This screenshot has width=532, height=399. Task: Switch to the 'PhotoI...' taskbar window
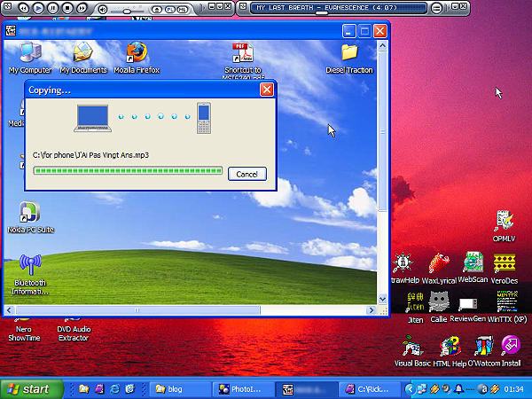point(243,389)
